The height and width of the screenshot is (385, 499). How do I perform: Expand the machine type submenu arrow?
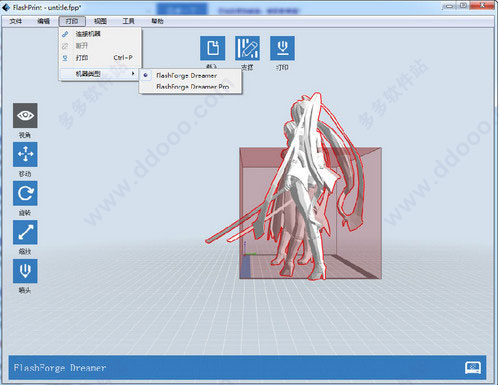(133, 73)
